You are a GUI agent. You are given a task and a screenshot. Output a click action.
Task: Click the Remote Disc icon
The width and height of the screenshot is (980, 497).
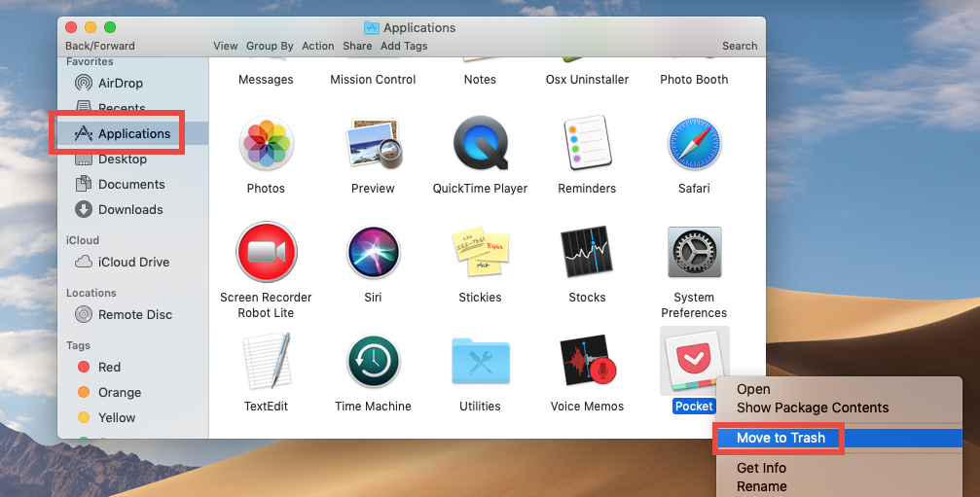tap(83, 315)
